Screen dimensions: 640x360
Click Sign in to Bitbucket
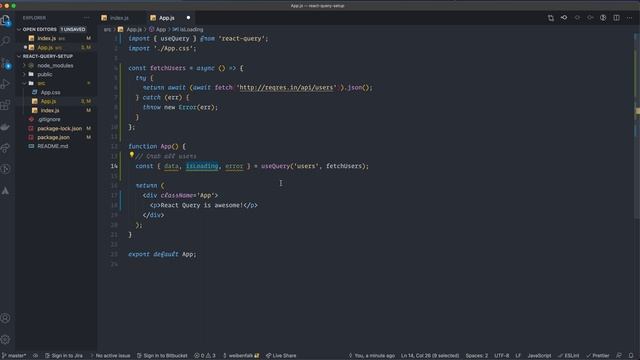pyautogui.click(x=162, y=356)
